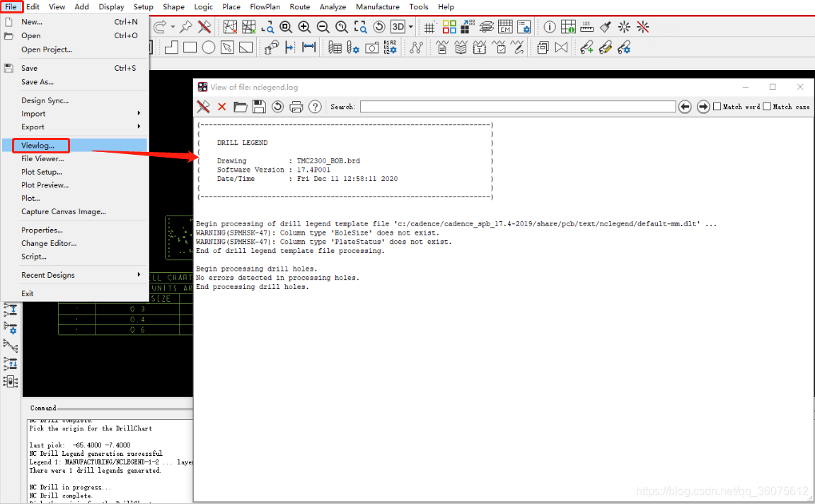Click the red X in log viewer
Viewport: 815px width, 504px height.
pos(222,107)
